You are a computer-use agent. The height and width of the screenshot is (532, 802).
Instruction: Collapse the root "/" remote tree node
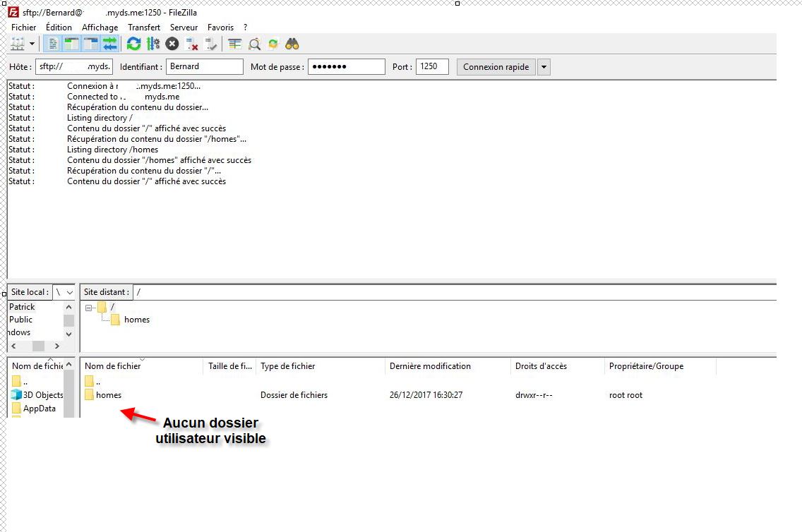click(x=89, y=307)
